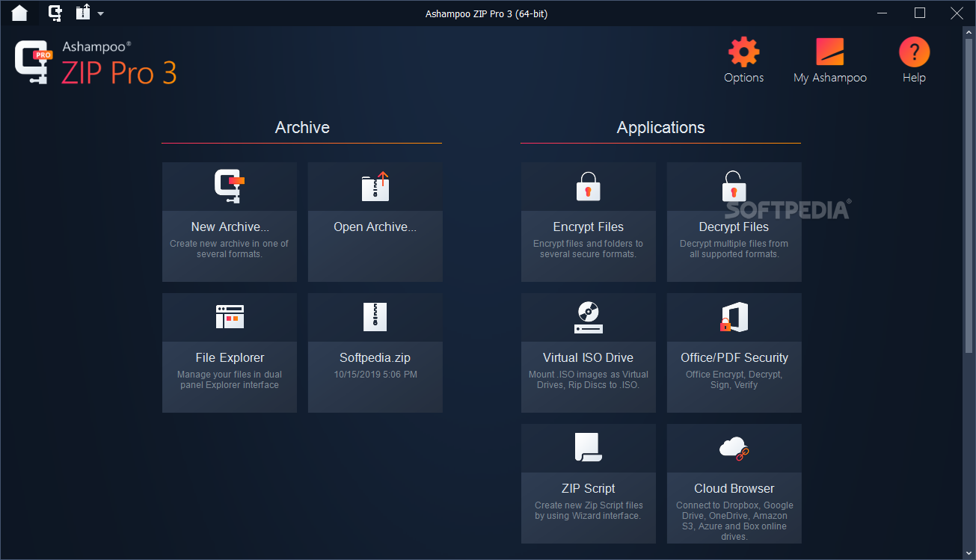
Task: Open the File Explorer label
Action: 230,357
